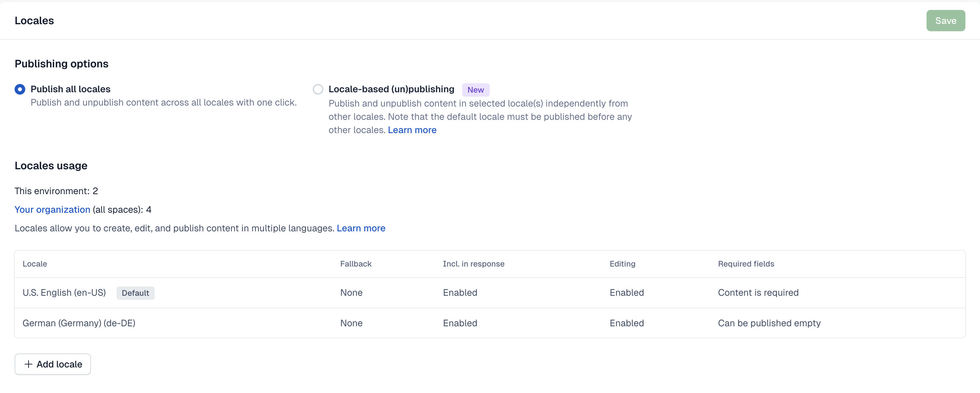980x393 pixels.
Task: Click the Incl. in response column header
Action: (473, 264)
